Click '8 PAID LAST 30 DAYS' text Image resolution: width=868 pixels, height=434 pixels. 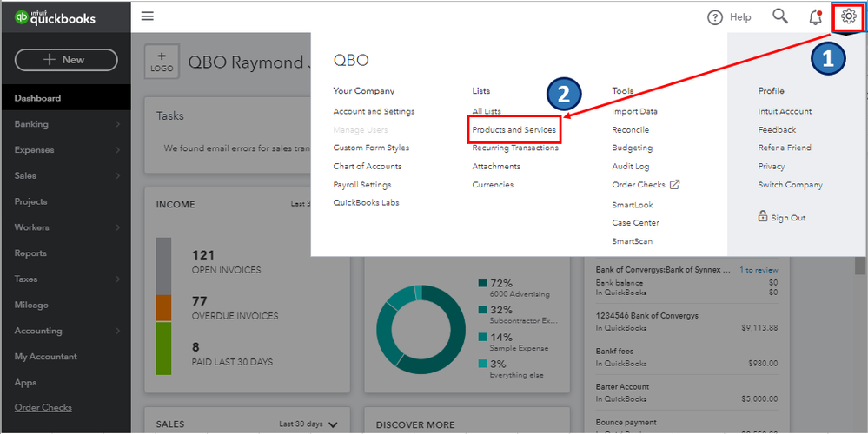(232, 354)
